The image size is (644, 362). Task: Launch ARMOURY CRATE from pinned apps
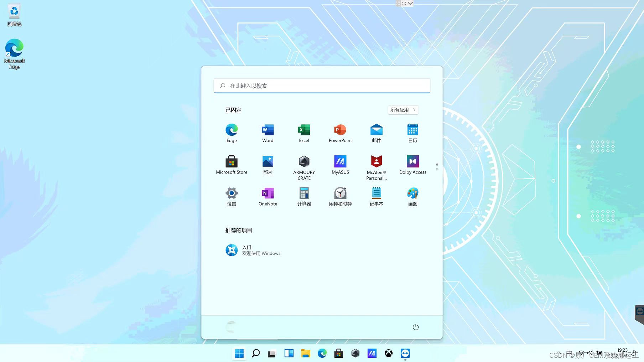point(304,167)
